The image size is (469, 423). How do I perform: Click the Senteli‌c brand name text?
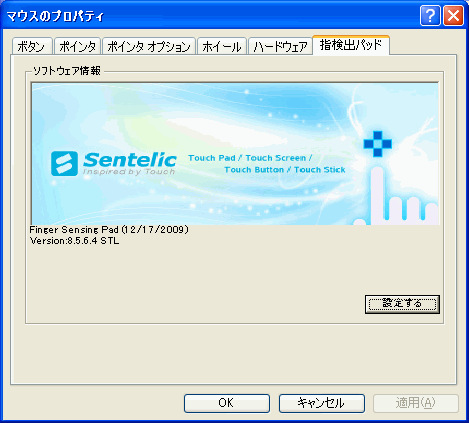click(x=129, y=160)
